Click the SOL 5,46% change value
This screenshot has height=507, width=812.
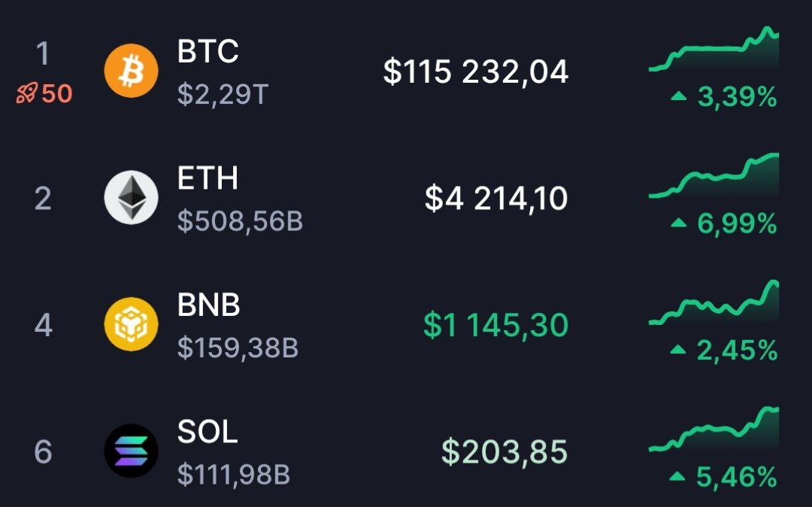[x=736, y=476]
